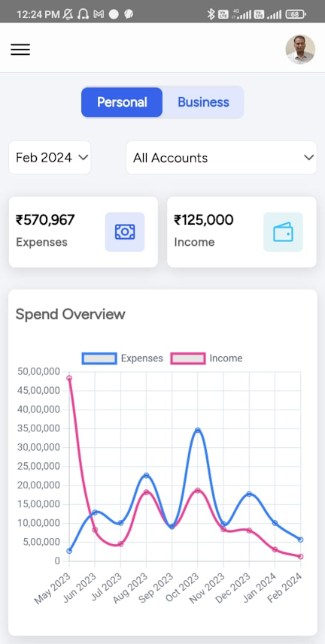Viewport: 325px width, 644px height.
Task: Tap the user profile photo
Action: pyautogui.click(x=300, y=50)
